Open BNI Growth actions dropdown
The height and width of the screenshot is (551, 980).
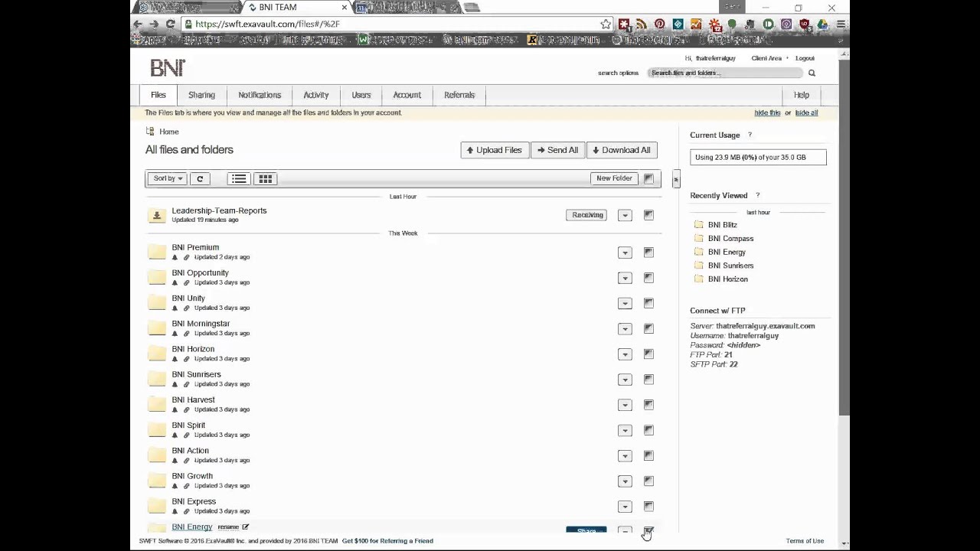tap(625, 481)
